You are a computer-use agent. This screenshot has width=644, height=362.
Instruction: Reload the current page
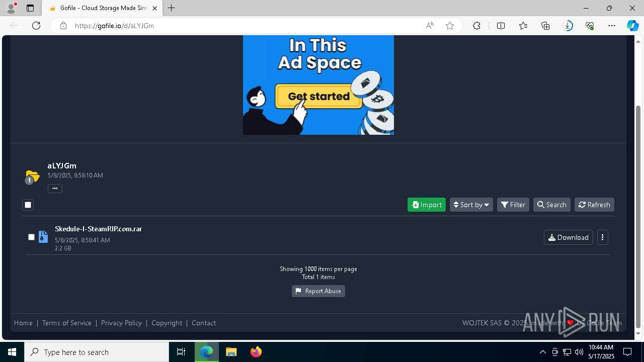[x=36, y=26]
